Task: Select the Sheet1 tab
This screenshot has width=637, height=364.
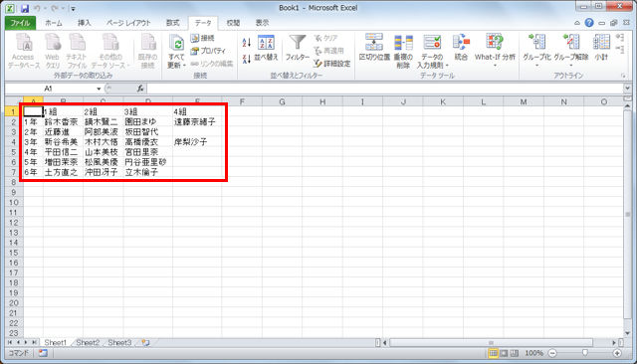Action: pyautogui.click(x=56, y=343)
